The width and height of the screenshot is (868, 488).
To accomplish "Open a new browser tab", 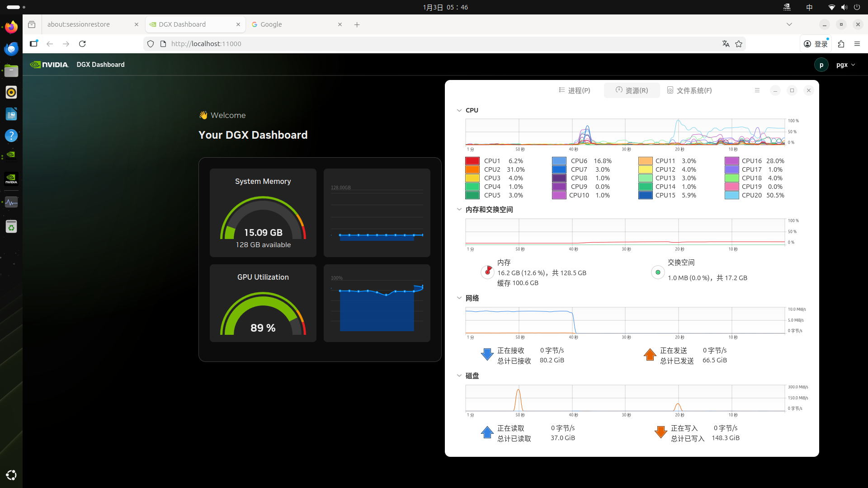I will (357, 24).
